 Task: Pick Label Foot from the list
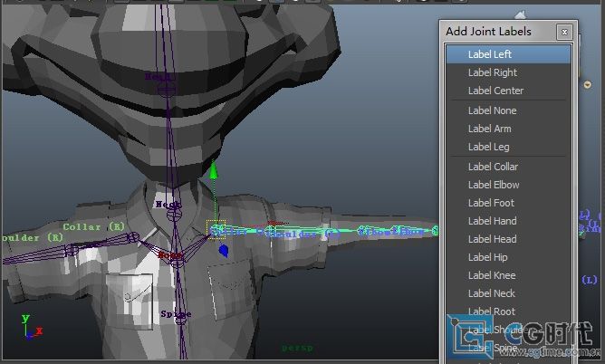[x=508, y=203]
